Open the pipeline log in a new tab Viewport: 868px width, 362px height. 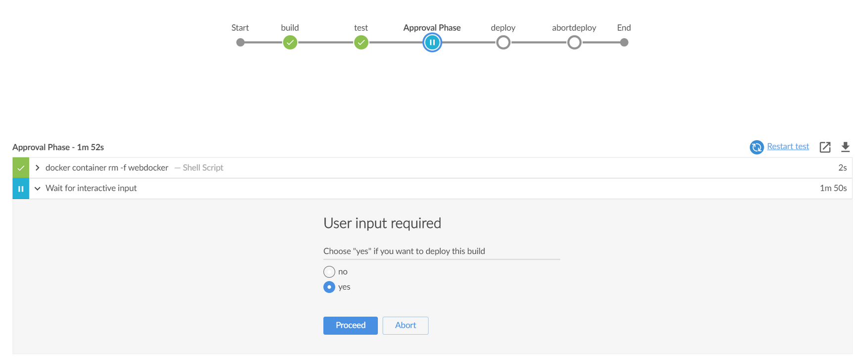825,147
